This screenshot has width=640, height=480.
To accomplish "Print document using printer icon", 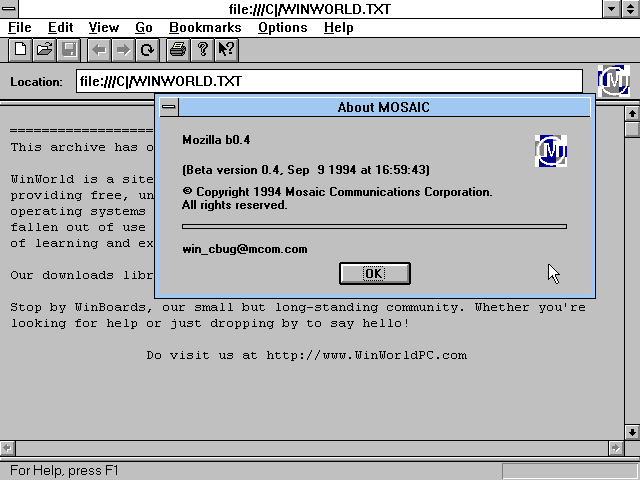I will point(178,50).
